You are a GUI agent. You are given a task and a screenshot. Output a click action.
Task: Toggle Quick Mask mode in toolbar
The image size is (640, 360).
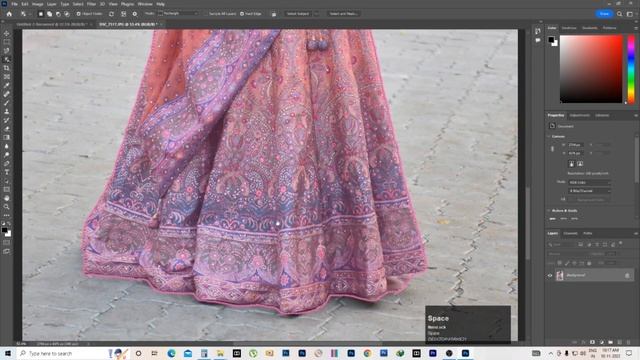point(7,243)
